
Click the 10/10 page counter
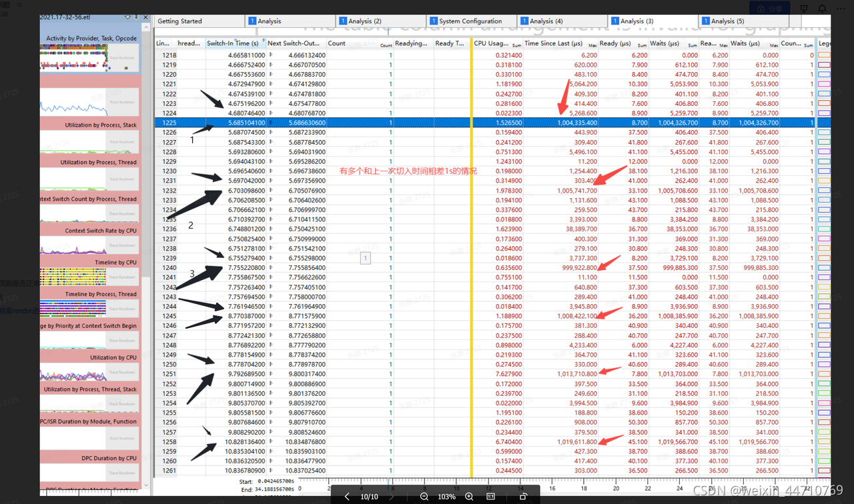(369, 497)
